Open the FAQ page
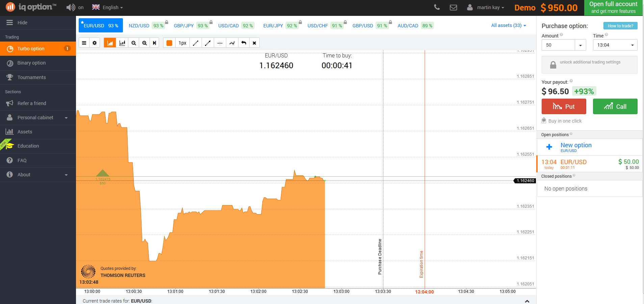Viewport: 644px width, 304px height. pos(38,160)
